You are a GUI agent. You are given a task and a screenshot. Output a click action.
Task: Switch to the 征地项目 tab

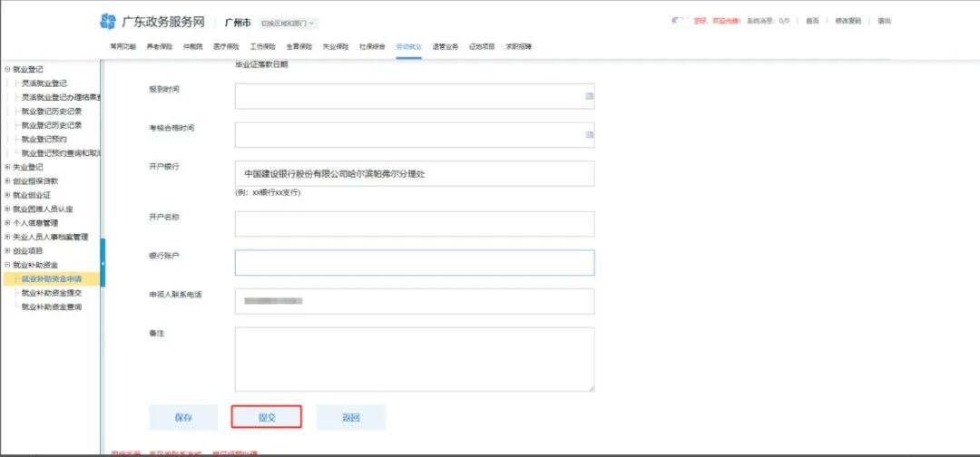[x=482, y=46]
